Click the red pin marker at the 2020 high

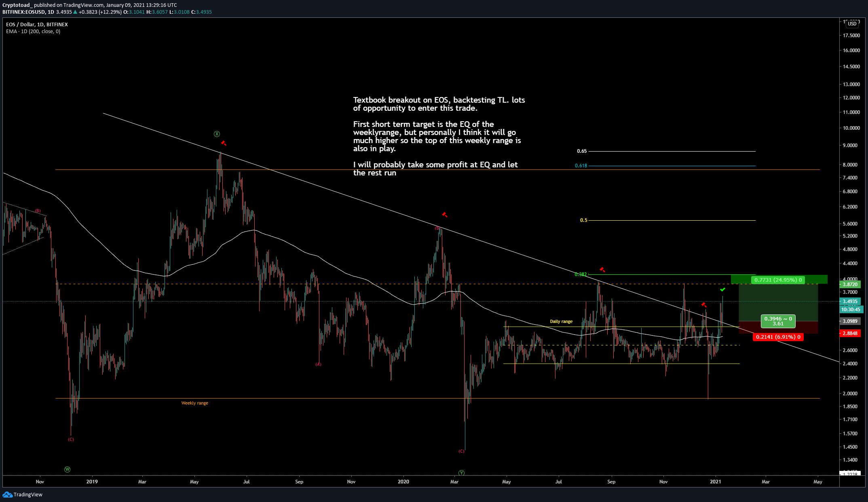445,215
